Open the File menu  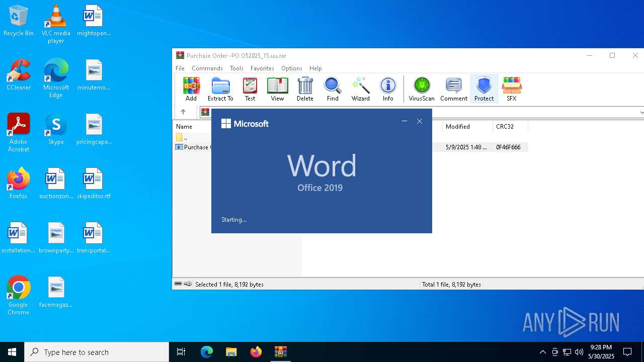click(x=180, y=68)
